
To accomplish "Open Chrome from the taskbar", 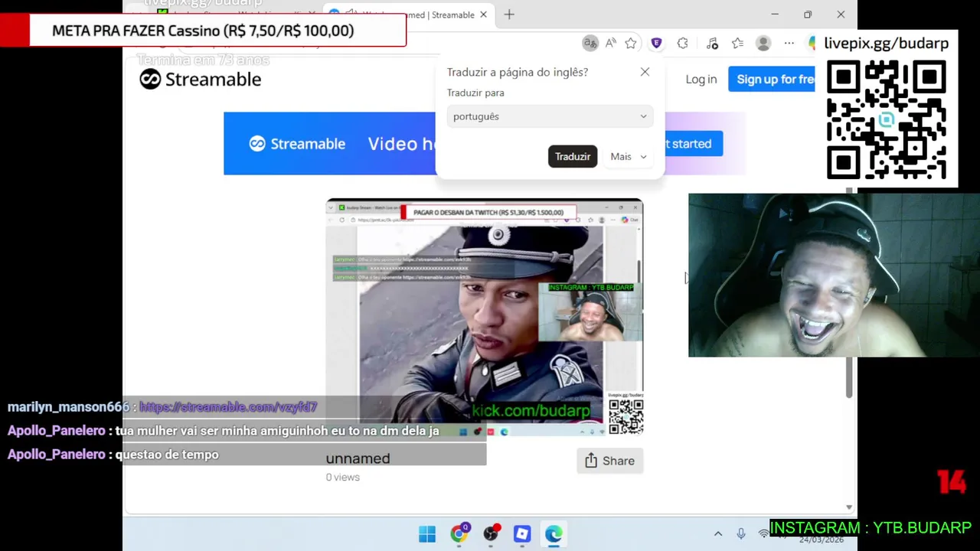I will 459,533.
